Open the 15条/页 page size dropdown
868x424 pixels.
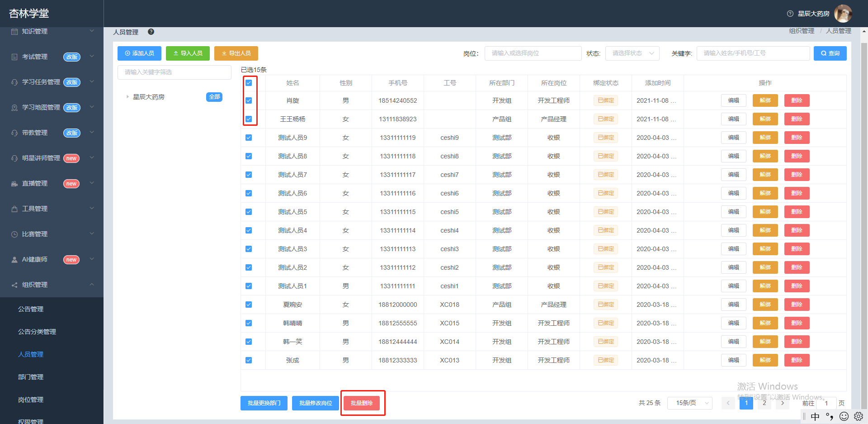[690, 403]
